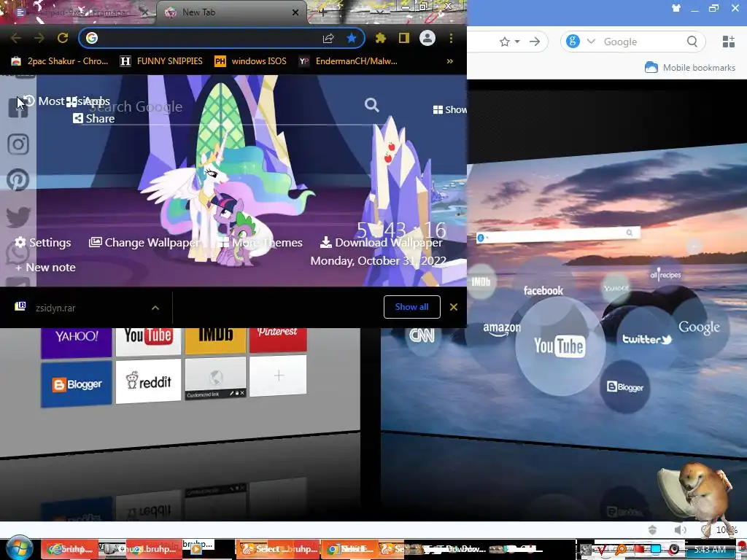Open bookmark star dropdown in right browser

pos(517,42)
